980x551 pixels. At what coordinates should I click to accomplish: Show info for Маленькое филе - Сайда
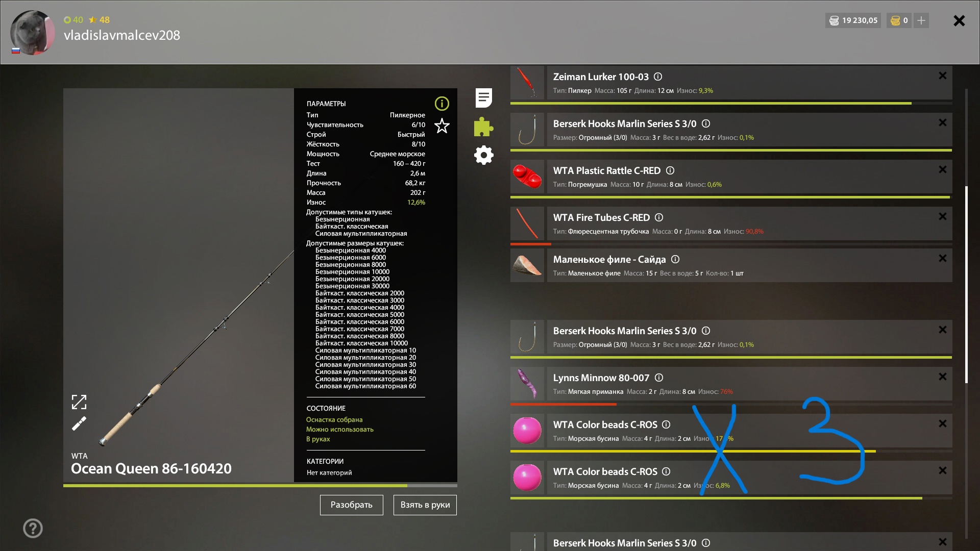[x=675, y=259]
